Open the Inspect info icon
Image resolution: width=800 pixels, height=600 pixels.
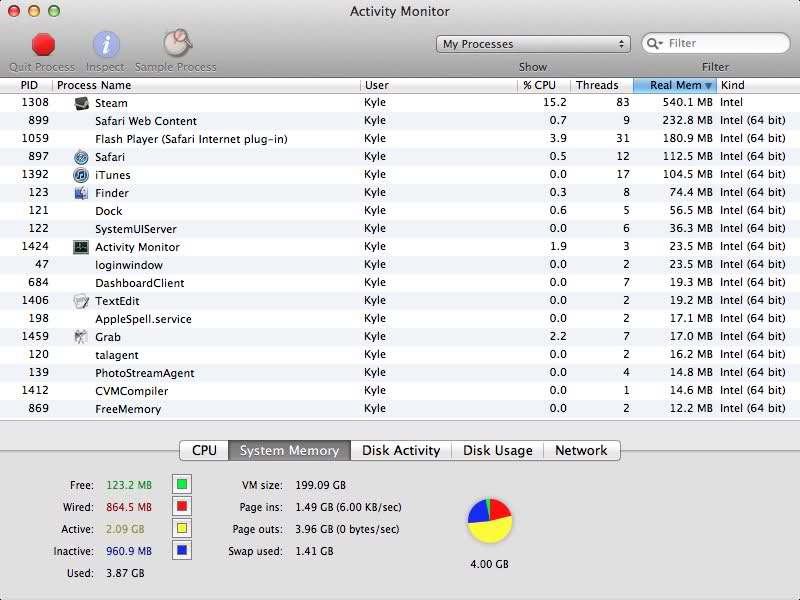pos(106,44)
